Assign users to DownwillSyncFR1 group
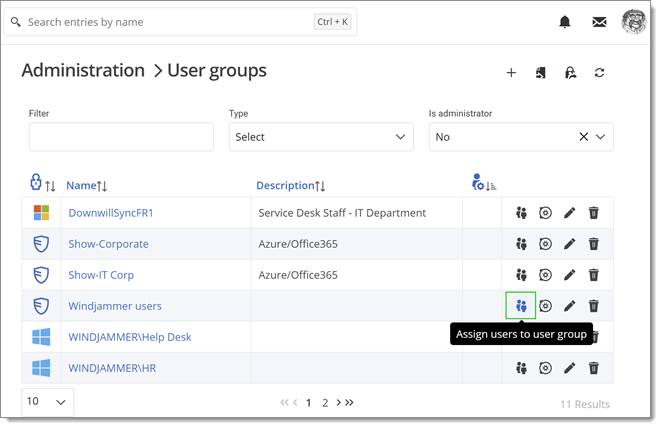Image resolution: width=661 pixels, height=428 pixels. [521, 213]
